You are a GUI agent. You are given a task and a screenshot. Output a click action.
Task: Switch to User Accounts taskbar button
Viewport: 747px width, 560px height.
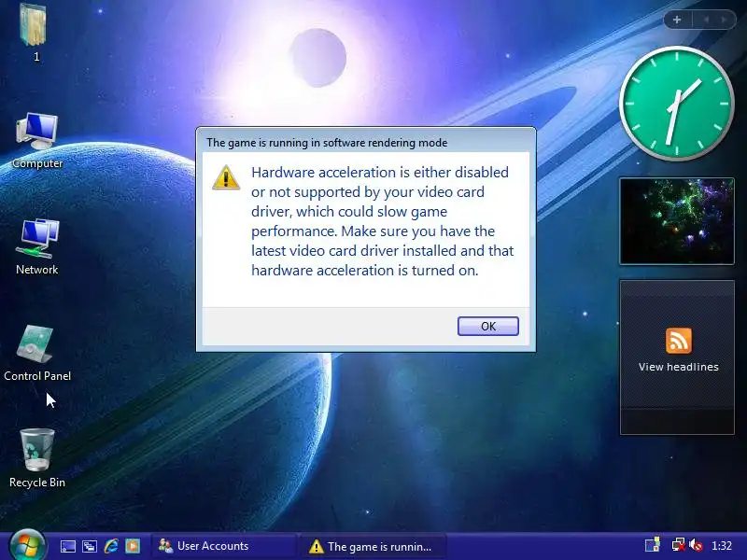(x=223, y=546)
